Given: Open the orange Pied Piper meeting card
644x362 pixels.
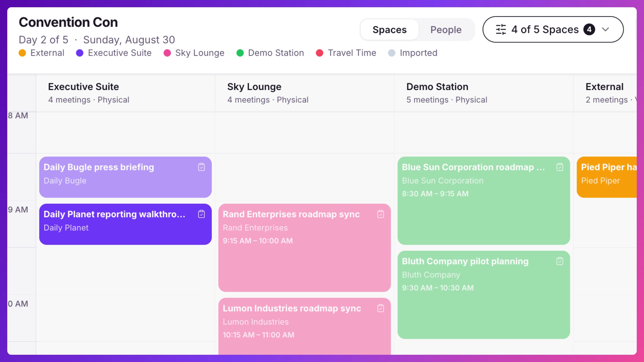Looking at the screenshot, I should pos(607,177).
